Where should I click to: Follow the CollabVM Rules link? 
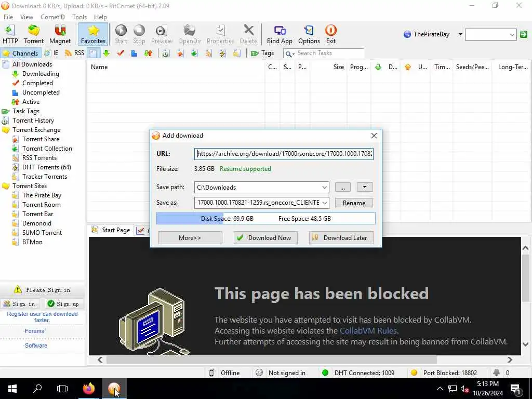tap(368, 330)
